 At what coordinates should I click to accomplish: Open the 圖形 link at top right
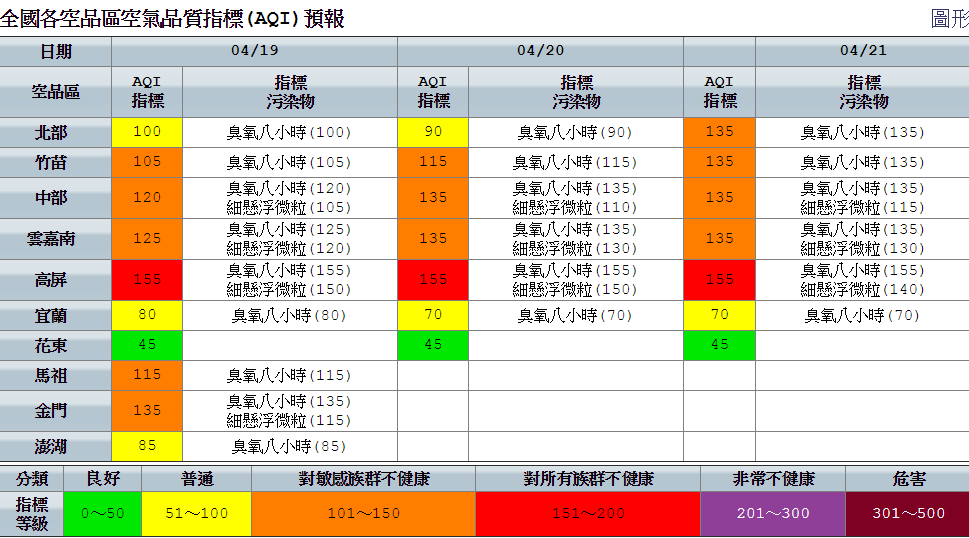pos(950,19)
